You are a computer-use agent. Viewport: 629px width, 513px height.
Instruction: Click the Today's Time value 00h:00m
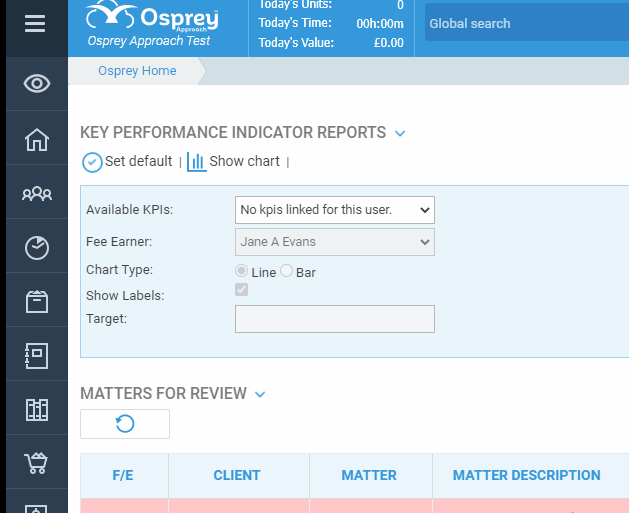[x=380, y=24]
